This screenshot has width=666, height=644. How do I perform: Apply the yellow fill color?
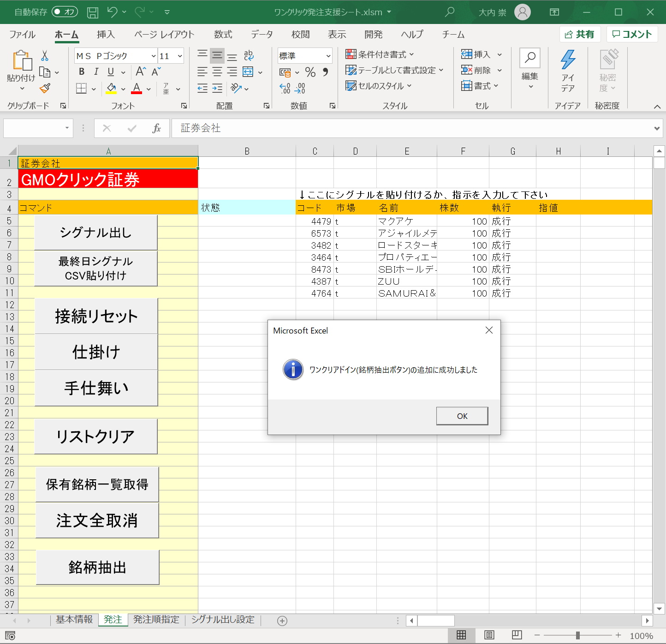point(111,88)
